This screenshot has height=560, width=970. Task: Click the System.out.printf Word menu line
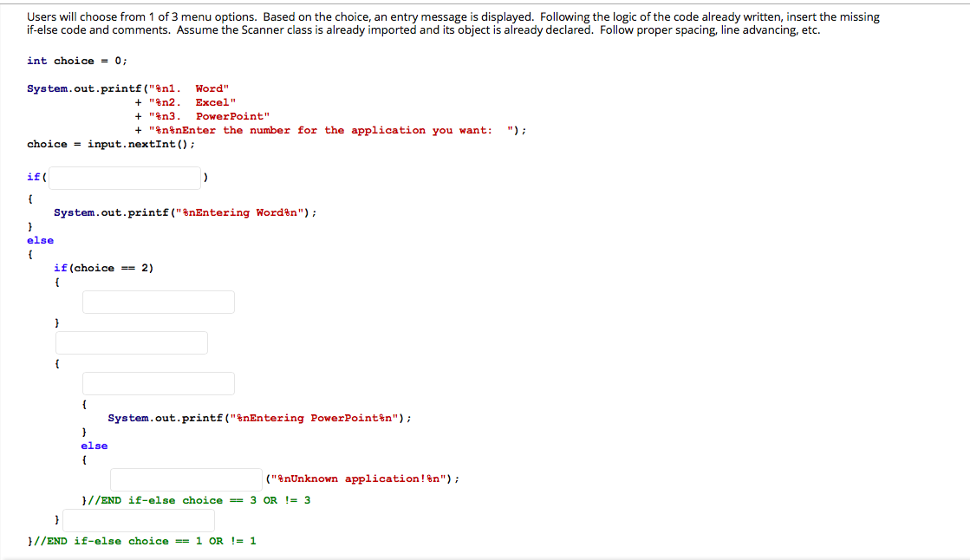click(x=130, y=88)
